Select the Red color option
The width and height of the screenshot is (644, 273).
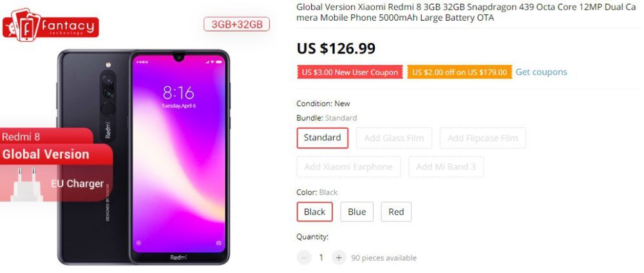tap(396, 212)
